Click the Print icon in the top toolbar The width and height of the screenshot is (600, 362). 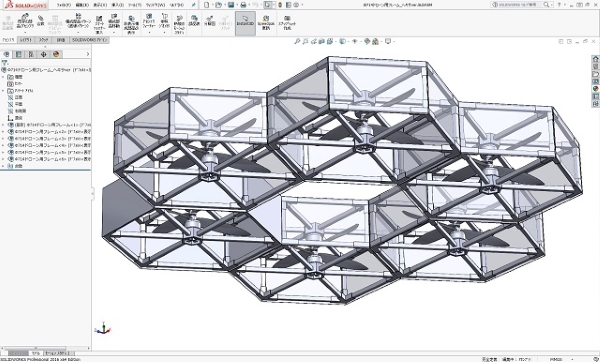243,5
